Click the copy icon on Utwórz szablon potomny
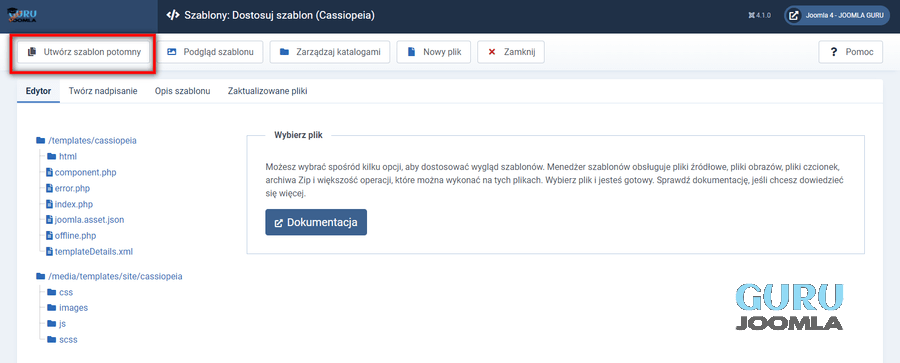This screenshot has width=900, height=363. (32, 52)
